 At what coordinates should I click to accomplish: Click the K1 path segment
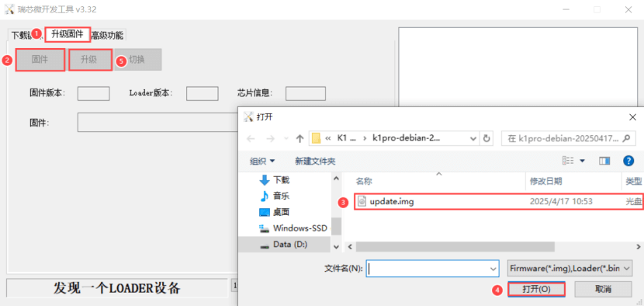point(347,138)
